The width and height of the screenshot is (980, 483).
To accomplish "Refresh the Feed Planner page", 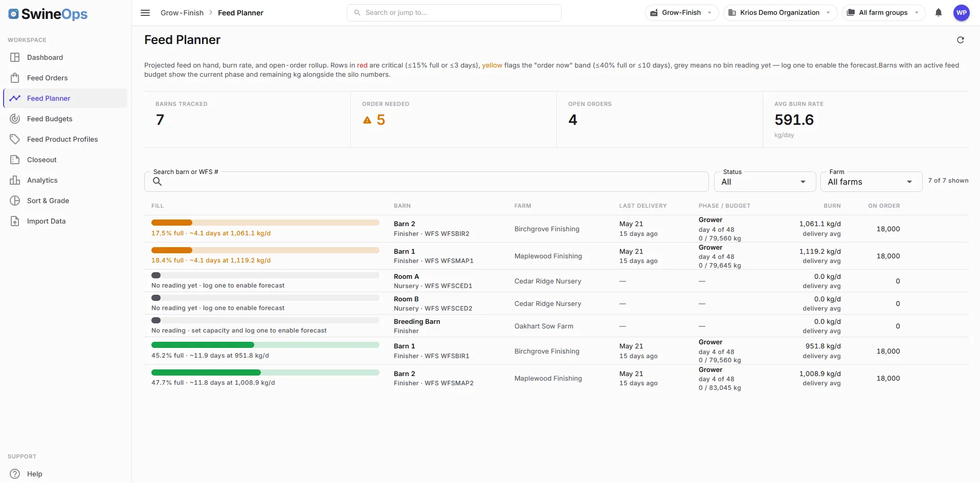I will pyautogui.click(x=961, y=40).
